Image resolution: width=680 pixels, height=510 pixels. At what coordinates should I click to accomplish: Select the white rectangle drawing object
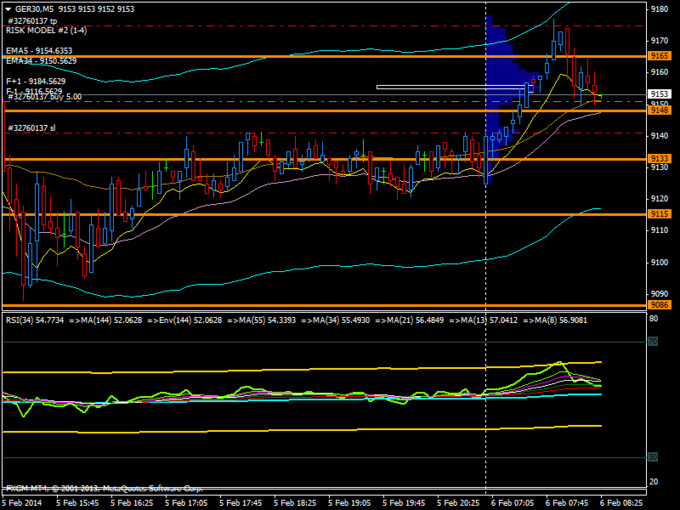[450, 87]
